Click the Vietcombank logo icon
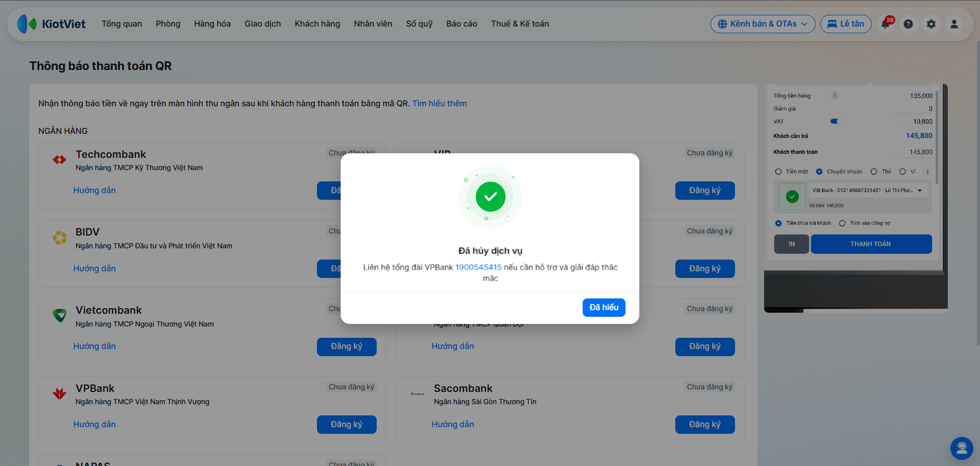This screenshot has height=466, width=980. [x=60, y=315]
